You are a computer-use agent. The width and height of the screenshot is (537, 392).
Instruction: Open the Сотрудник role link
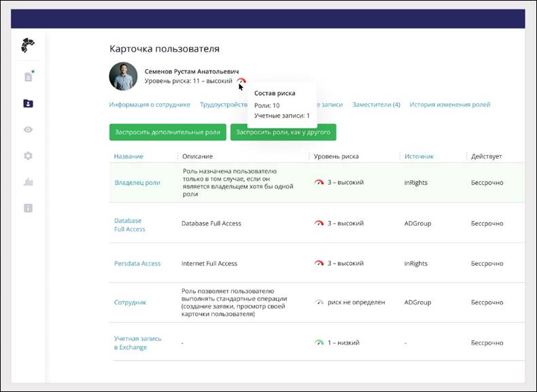[130, 302]
